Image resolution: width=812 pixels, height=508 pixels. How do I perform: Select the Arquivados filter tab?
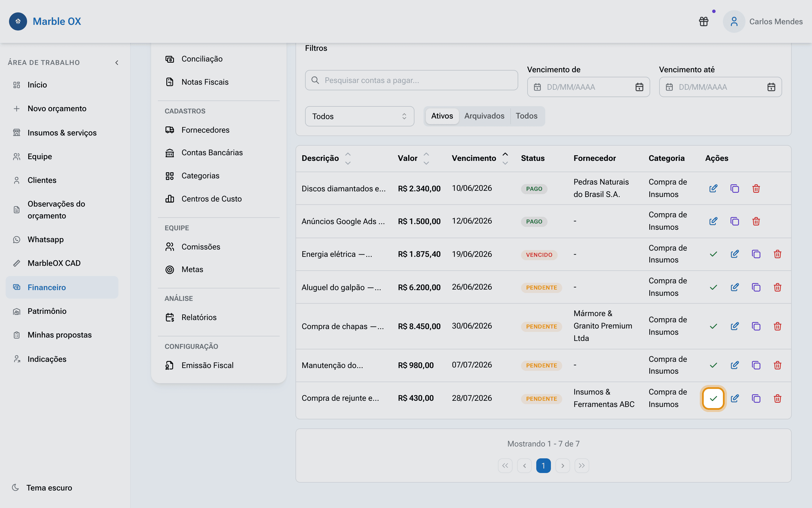[x=484, y=116]
